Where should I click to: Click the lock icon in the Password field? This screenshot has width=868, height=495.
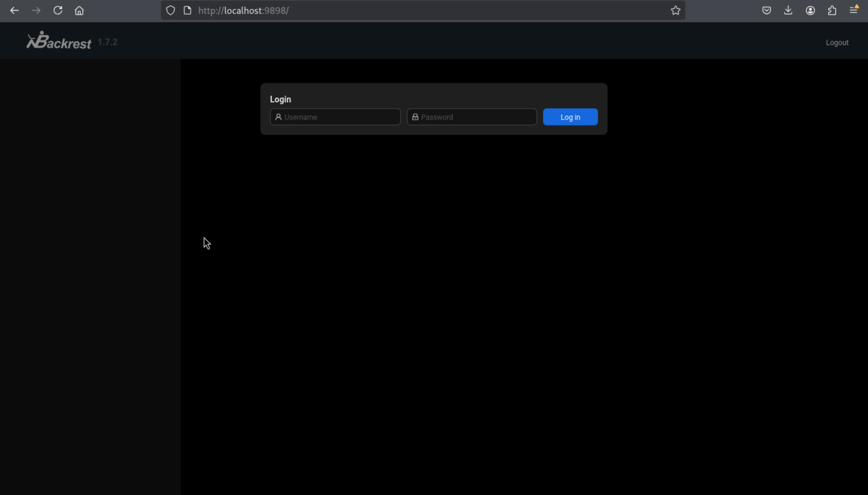tap(415, 117)
